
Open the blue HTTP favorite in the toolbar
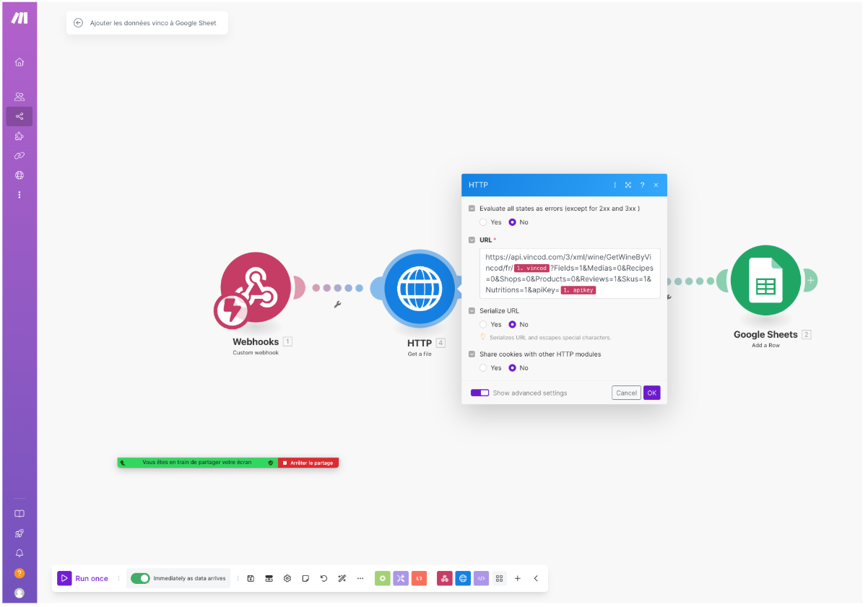click(x=463, y=578)
